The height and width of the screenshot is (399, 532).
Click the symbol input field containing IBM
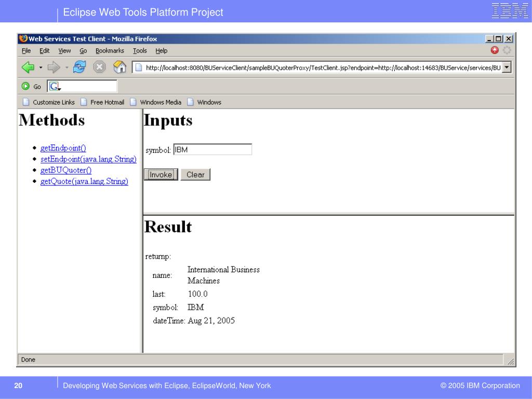click(x=212, y=150)
